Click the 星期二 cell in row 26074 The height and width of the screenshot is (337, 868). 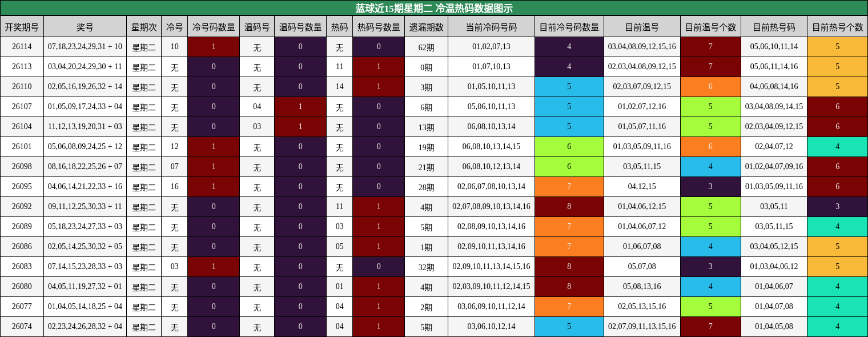(x=144, y=327)
